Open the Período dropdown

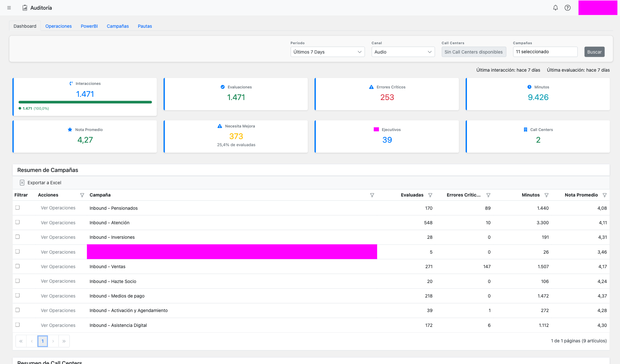[x=327, y=52]
